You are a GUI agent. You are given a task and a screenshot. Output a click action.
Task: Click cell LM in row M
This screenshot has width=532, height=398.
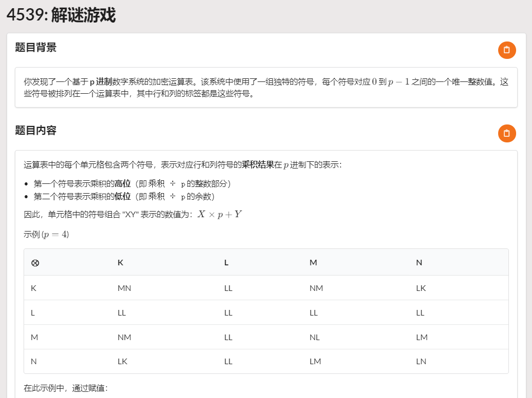click(422, 338)
